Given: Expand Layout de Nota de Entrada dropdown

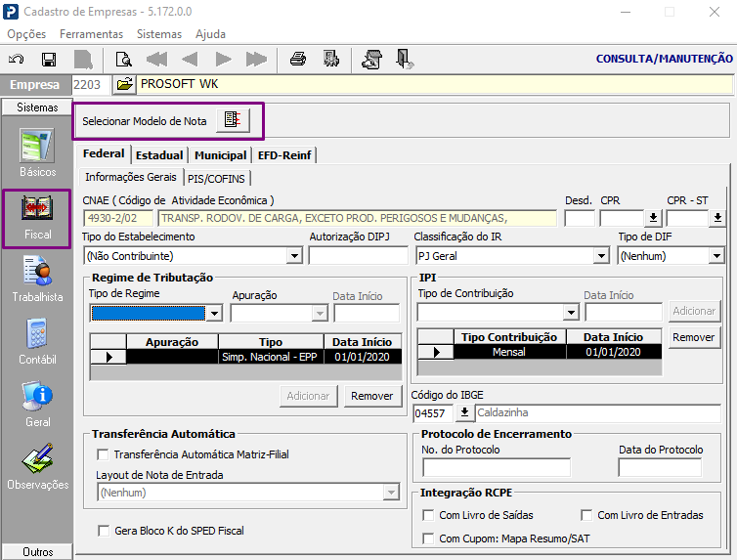Looking at the screenshot, I should 391,493.
